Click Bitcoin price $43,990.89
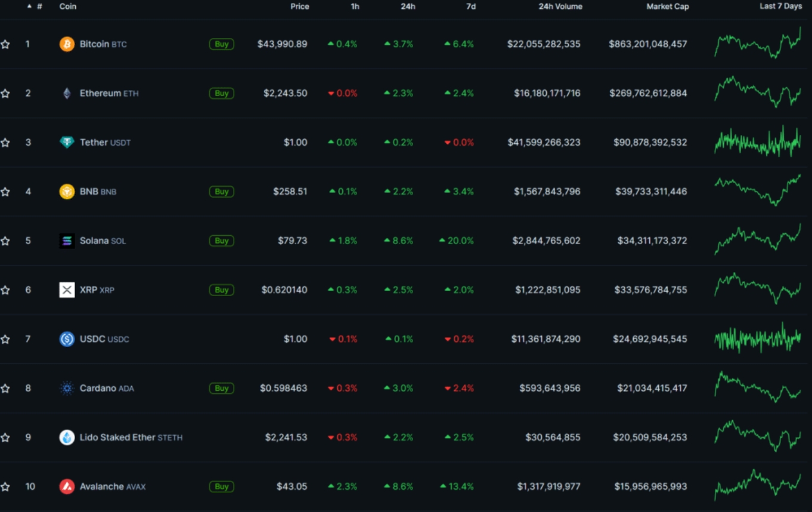The image size is (812, 512). 283,44
